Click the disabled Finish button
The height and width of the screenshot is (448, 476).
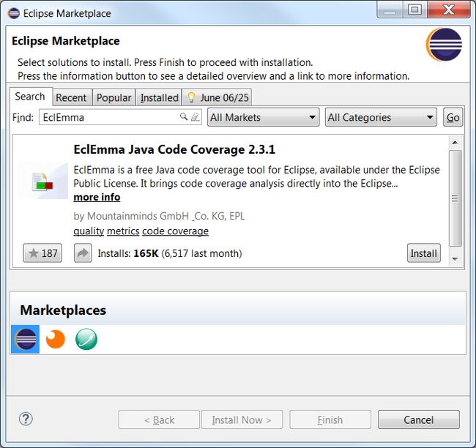point(330,419)
